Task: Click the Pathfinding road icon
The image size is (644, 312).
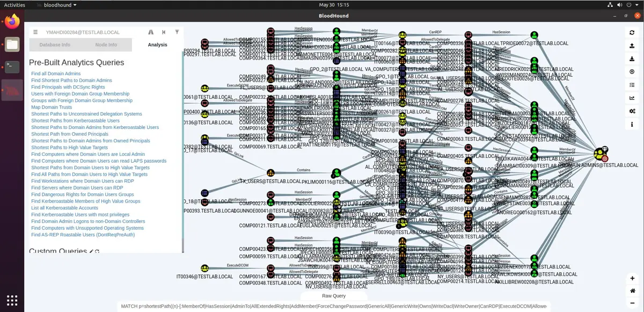Action: [x=151, y=32]
